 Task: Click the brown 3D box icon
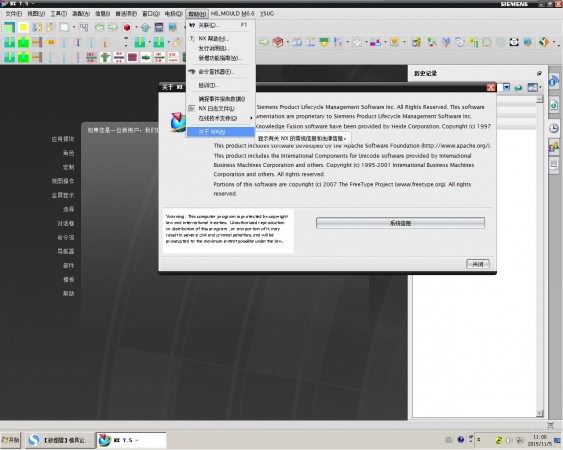pyautogui.click(x=278, y=42)
